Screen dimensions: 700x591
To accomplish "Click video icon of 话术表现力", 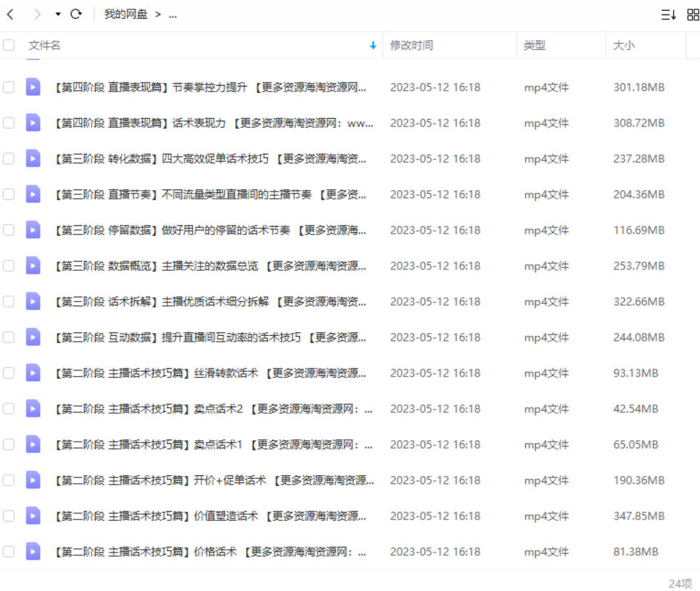I will (x=33, y=122).
